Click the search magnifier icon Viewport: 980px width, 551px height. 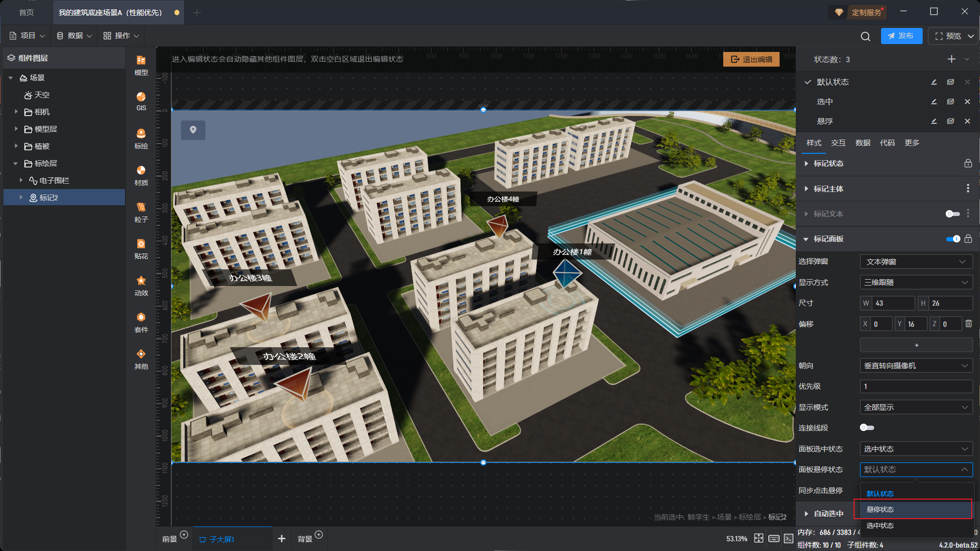point(865,36)
